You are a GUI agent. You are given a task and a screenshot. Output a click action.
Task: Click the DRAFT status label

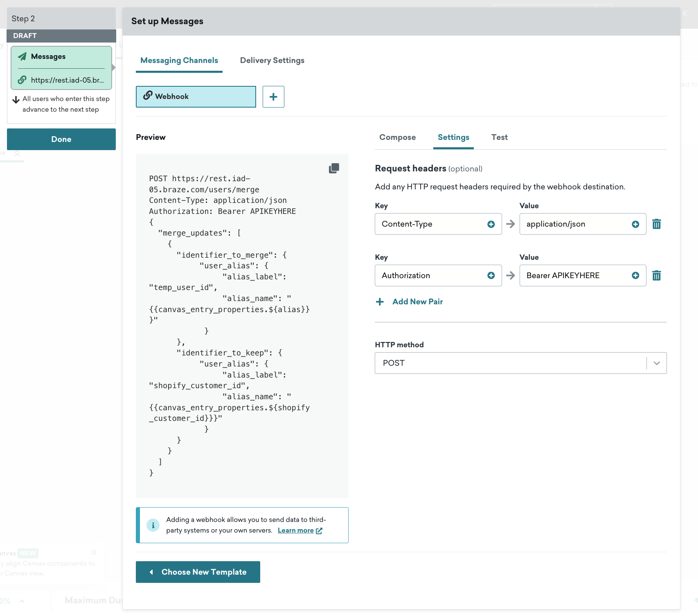click(25, 36)
